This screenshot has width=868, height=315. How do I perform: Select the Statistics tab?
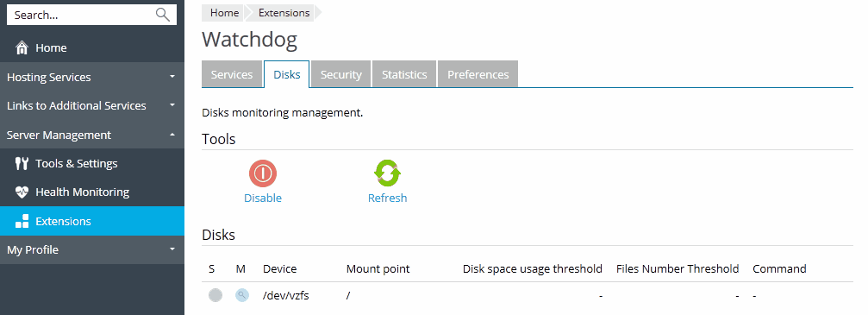tap(404, 74)
